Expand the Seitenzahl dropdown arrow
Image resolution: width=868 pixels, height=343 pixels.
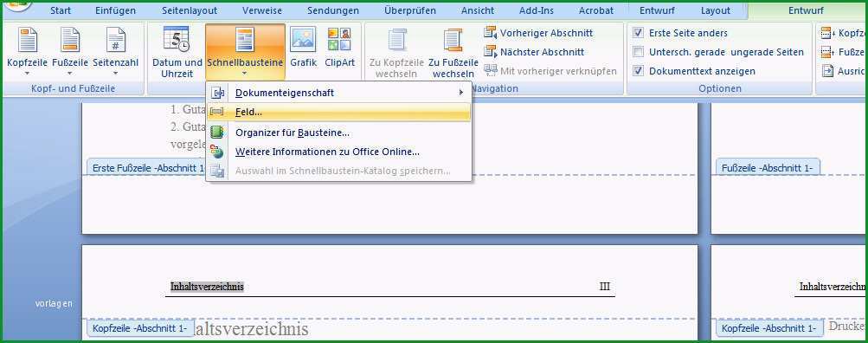click(x=116, y=73)
